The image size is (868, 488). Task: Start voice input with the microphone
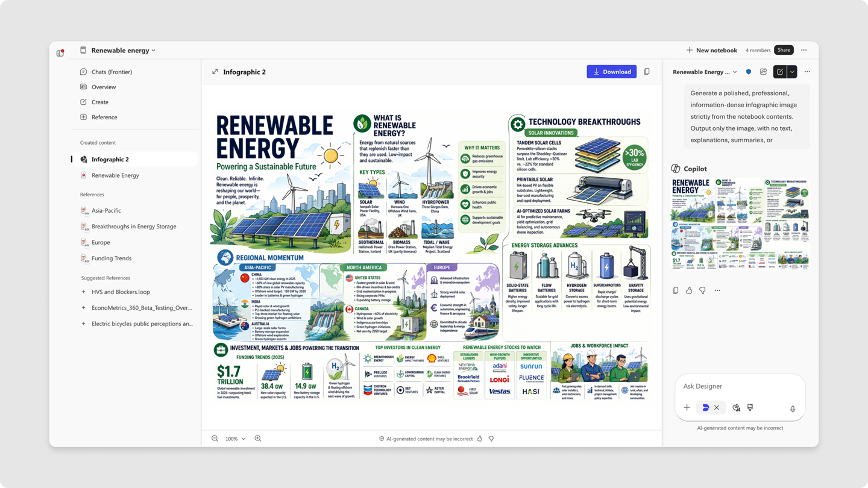(x=793, y=409)
